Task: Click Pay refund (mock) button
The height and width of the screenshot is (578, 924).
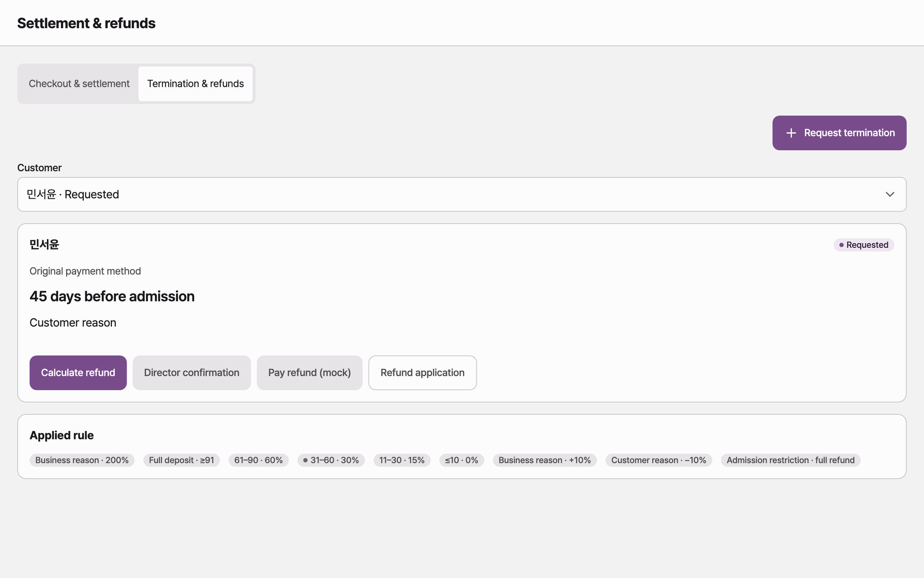Action: tap(310, 373)
